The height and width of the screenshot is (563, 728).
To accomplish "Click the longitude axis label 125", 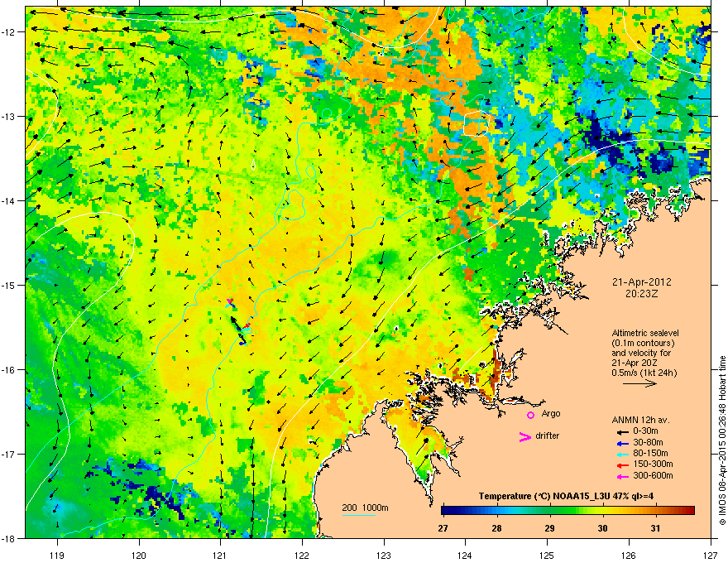I will pyautogui.click(x=547, y=556).
